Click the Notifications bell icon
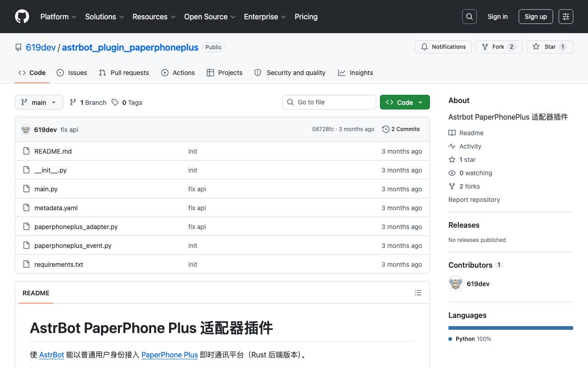The image size is (588, 368). (x=424, y=47)
